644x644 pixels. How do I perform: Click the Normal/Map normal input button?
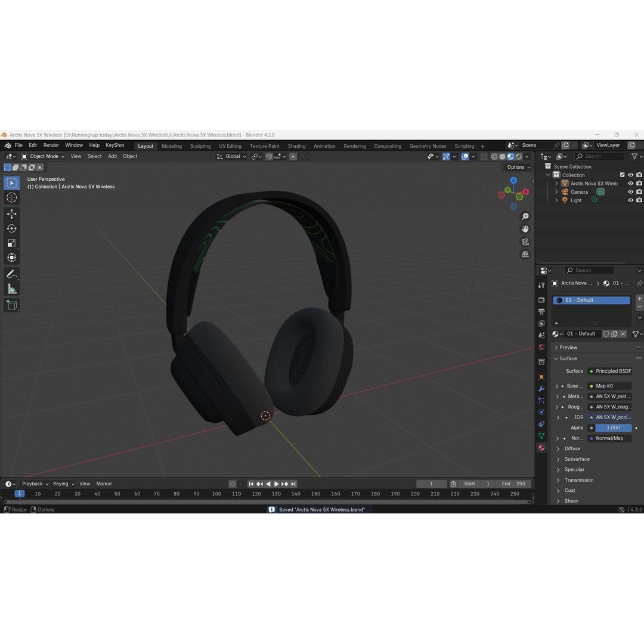609,438
